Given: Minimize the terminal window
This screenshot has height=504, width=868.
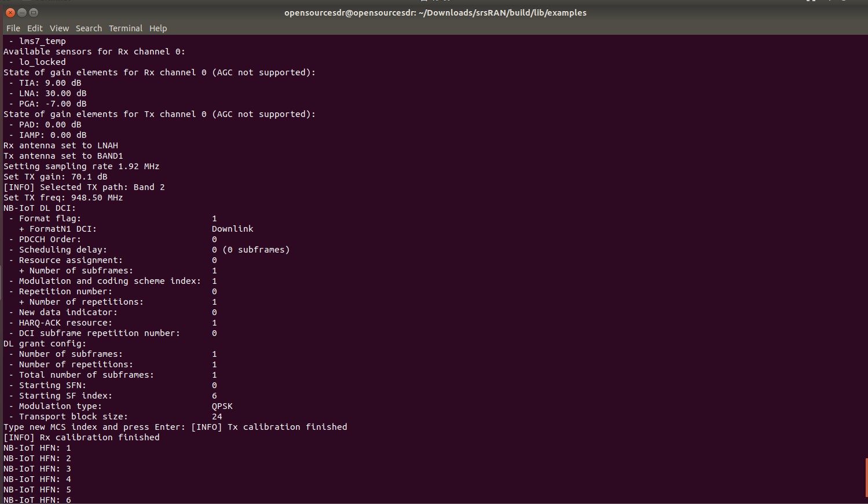Looking at the screenshot, I should click(22, 12).
